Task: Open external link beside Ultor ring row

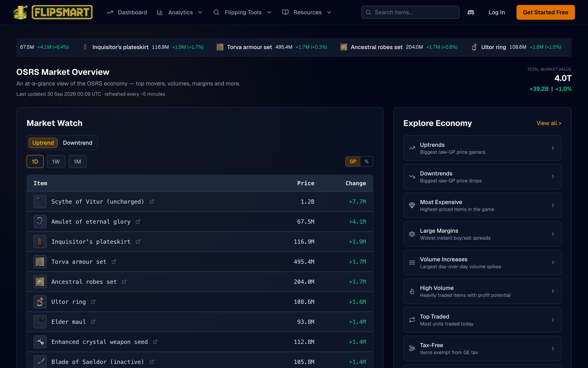Action: click(93, 302)
